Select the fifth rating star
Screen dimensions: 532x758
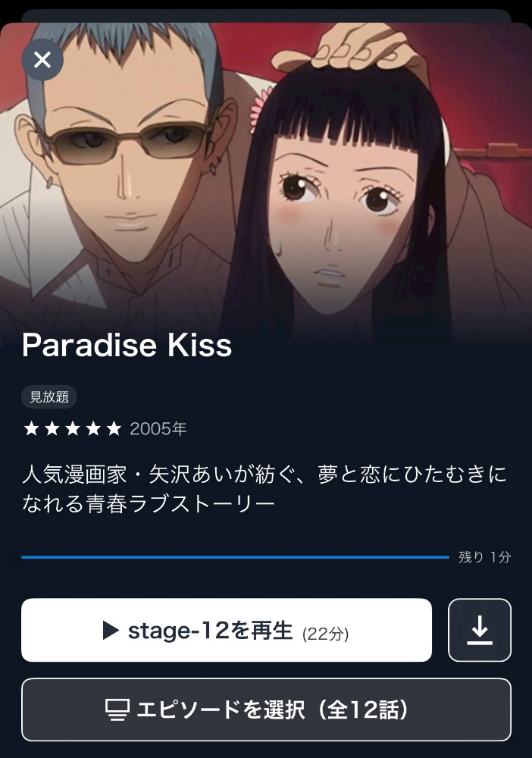tap(114, 428)
